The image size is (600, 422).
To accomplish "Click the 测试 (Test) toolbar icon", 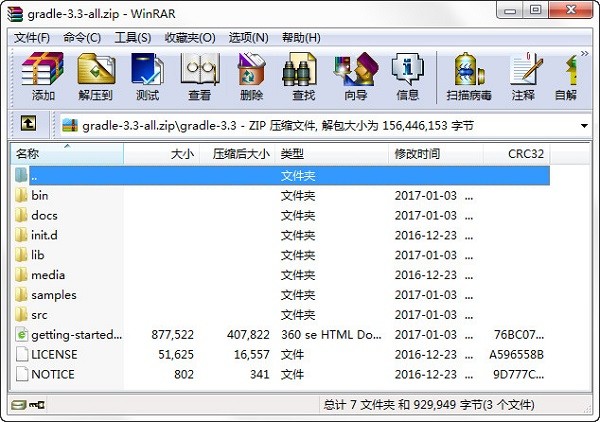I will point(147,77).
